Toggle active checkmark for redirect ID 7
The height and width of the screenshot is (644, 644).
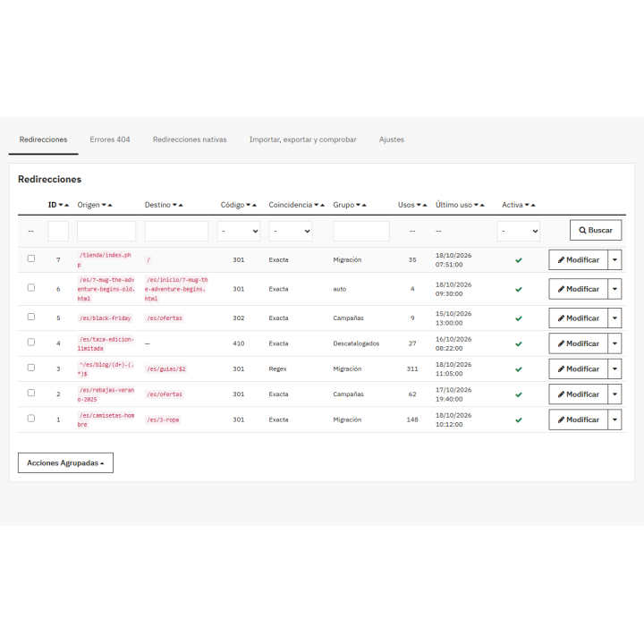pos(519,260)
